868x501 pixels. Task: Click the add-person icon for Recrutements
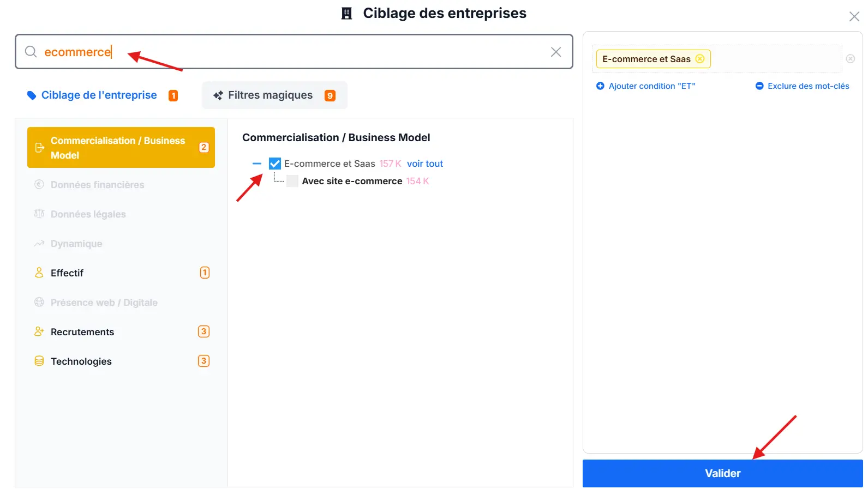pos(39,331)
